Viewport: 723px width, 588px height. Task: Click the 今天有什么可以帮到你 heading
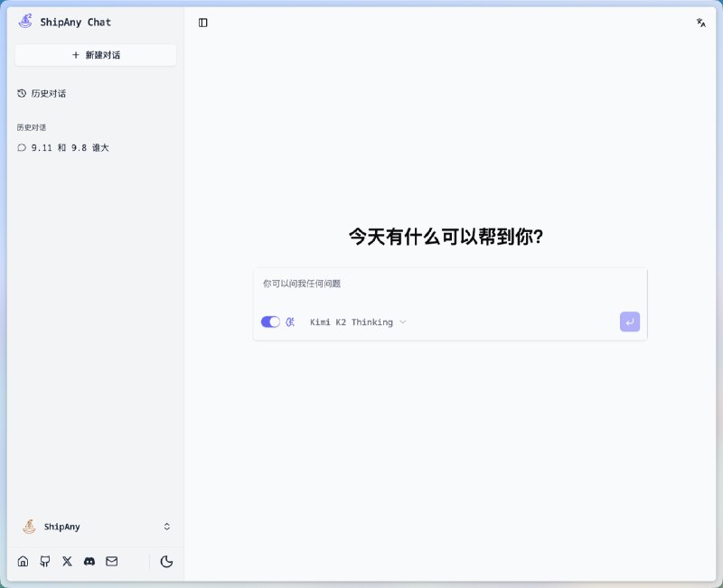pyautogui.click(x=449, y=236)
